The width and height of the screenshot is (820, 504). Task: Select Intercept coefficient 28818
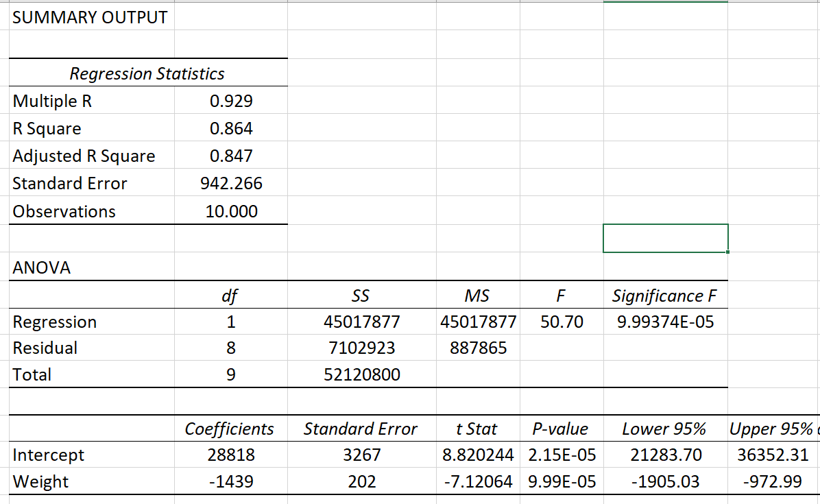click(230, 455)
